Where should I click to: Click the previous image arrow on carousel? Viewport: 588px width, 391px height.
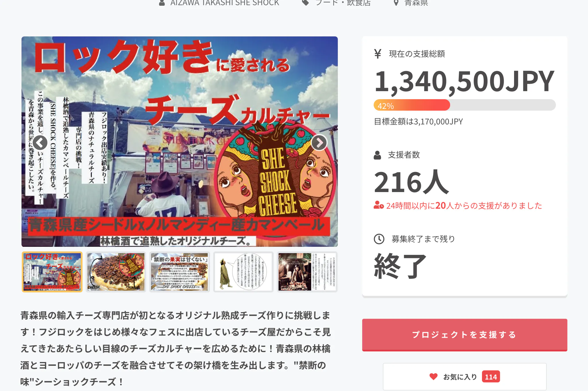[x=40, y=142]
